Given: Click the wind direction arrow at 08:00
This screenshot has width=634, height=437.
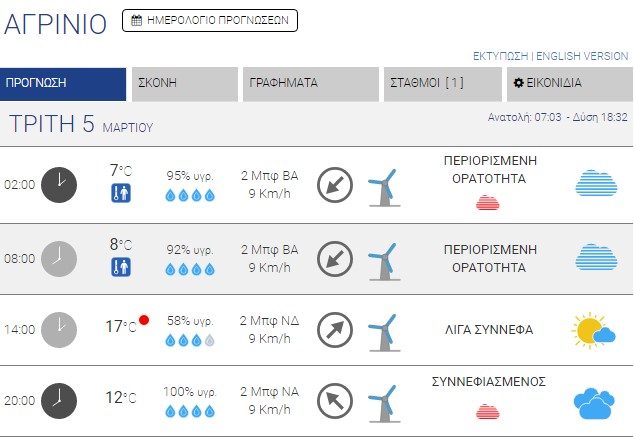Looking at the screenshot, I should coord(335,259).
